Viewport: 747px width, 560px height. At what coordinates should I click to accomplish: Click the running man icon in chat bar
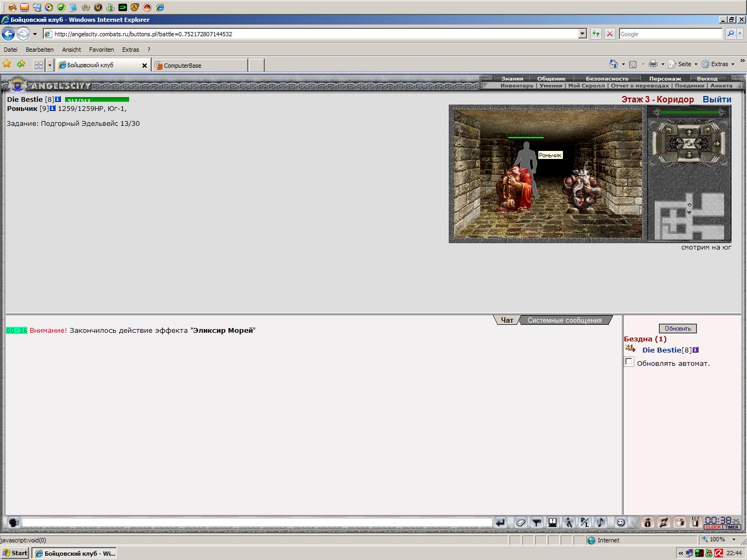[569, 523]
